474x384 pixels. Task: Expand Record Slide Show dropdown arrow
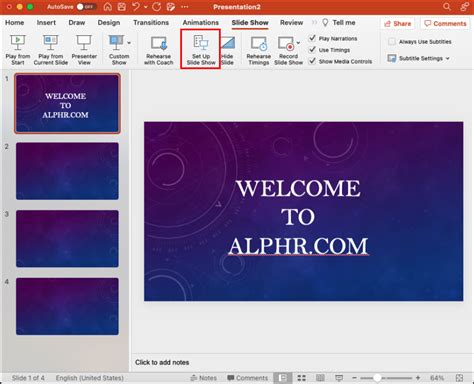point(298,43)
